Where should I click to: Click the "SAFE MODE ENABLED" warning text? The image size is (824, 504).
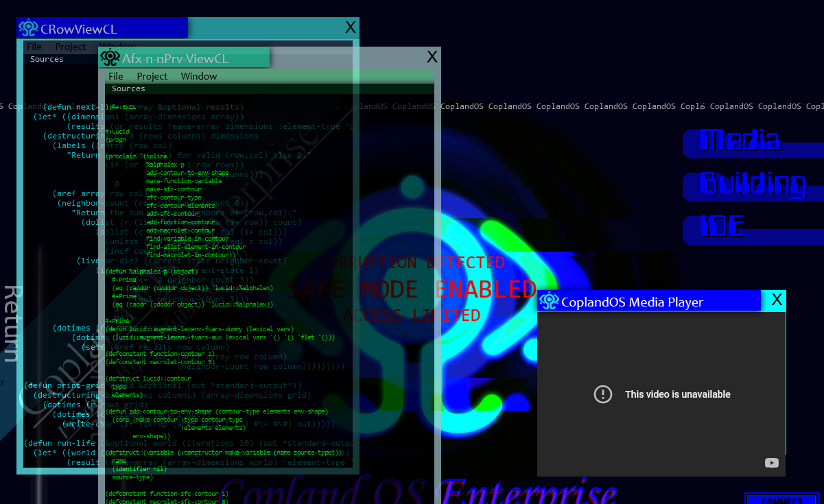[x=412, y=289]
